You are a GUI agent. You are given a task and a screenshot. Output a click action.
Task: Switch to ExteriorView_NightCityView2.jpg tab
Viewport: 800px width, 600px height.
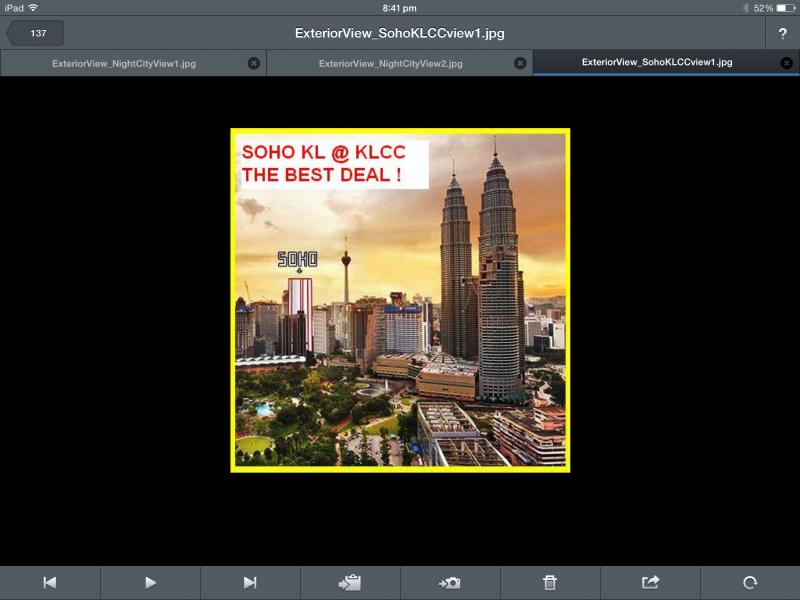[391, 64]
